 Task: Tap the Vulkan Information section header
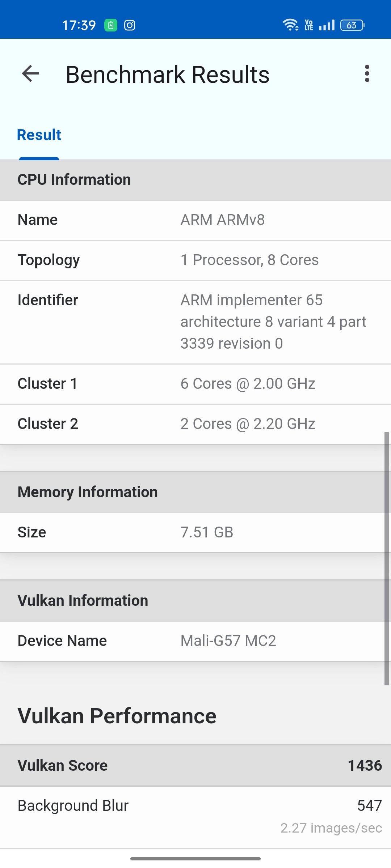click(x=195, y=601)
